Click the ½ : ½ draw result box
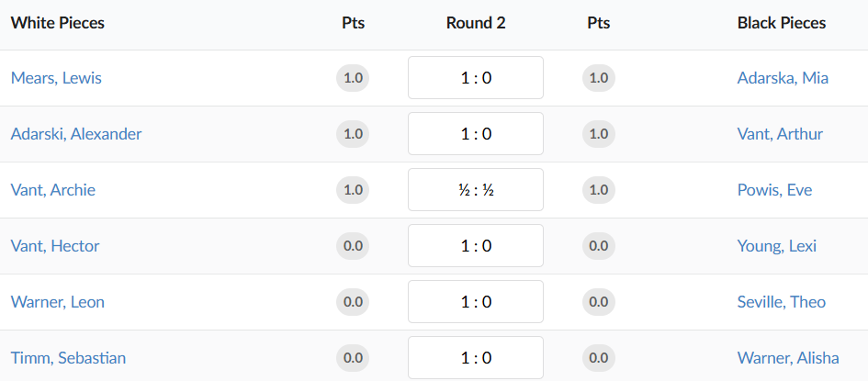 [476, 190]
